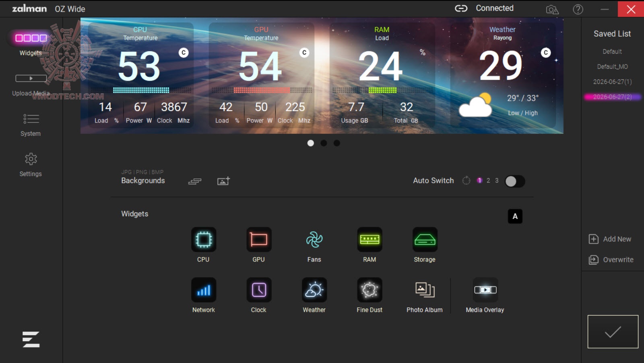Add the Fans widget

coord(314,240)
